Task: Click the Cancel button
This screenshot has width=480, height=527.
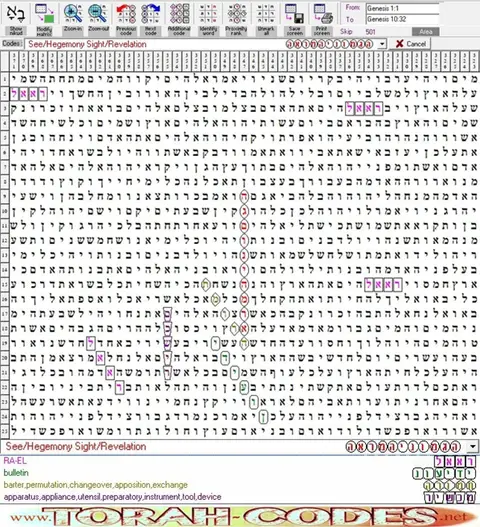Action: 410,44
